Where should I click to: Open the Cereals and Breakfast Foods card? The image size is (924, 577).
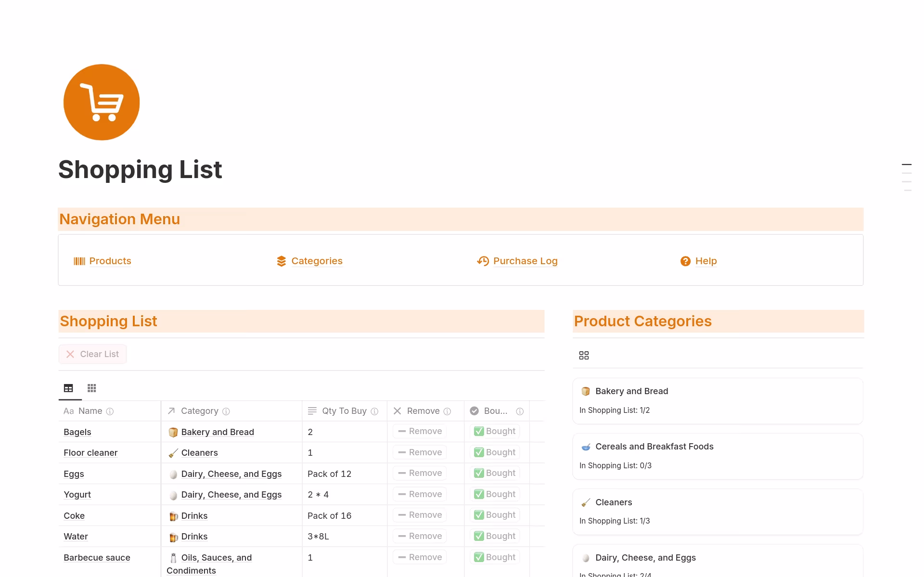(654, 447)
